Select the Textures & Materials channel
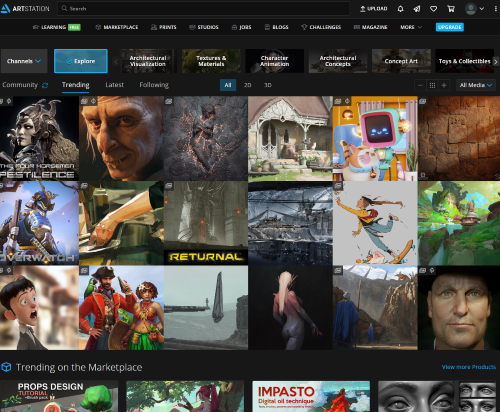Screen dimensions: 500x412 coord(211,61)
